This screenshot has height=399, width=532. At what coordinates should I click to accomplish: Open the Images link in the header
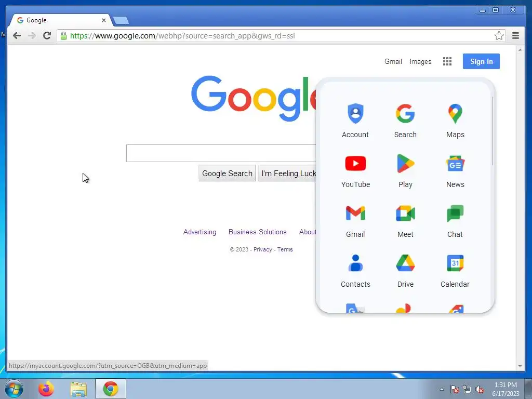420,61
